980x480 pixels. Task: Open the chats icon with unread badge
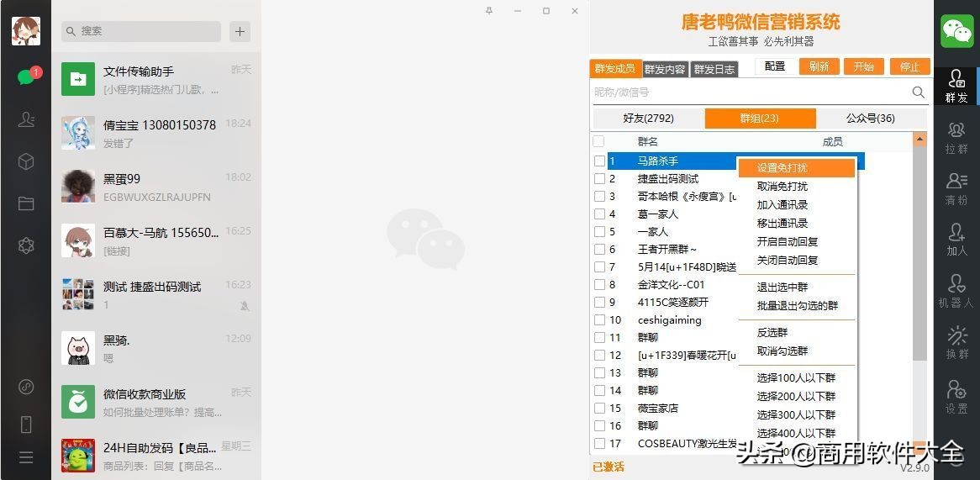click(26, 76)
